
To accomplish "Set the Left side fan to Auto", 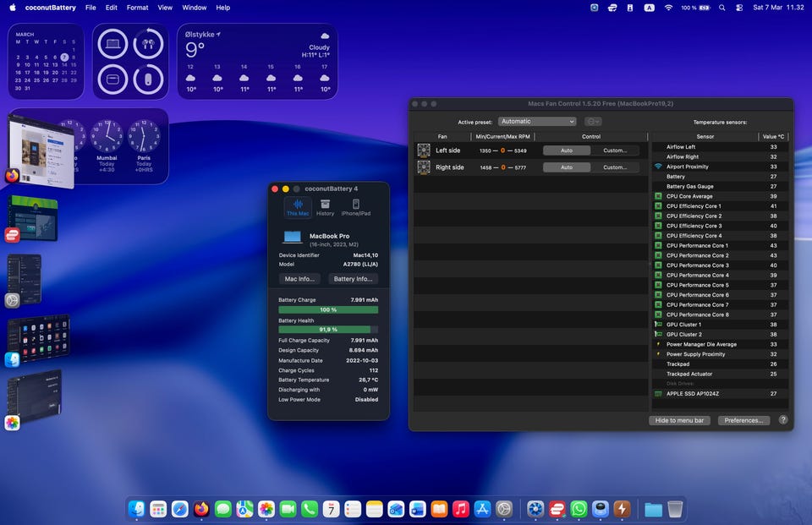I will [x=566, y=150].
